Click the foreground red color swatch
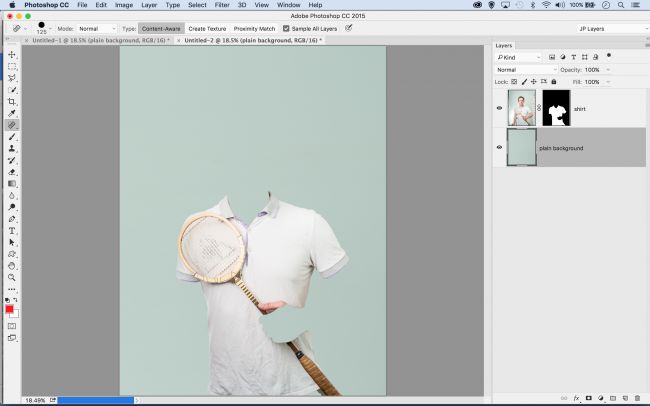Screen dimensions: 650x406 pyautogui.click(x=9, y=309)
